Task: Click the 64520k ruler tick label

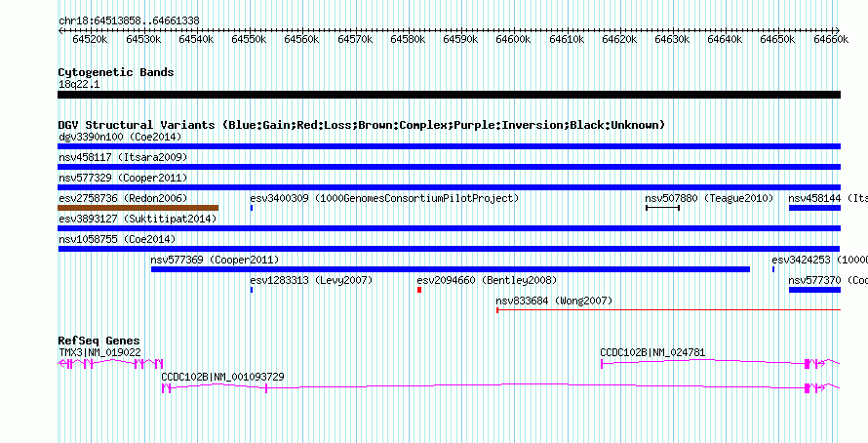Action: (x=89, y=39)
